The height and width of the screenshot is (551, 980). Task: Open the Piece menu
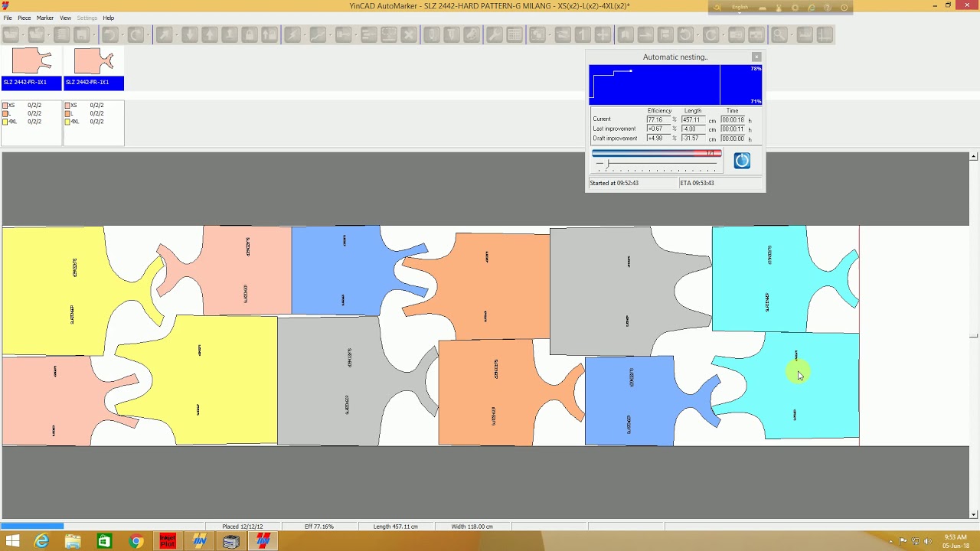[x=24, y=18]
